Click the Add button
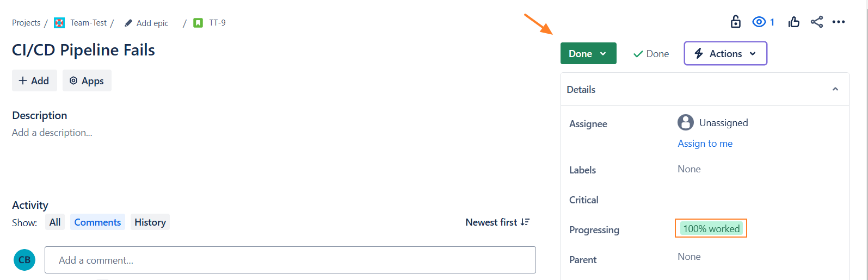 coord(34,80)
